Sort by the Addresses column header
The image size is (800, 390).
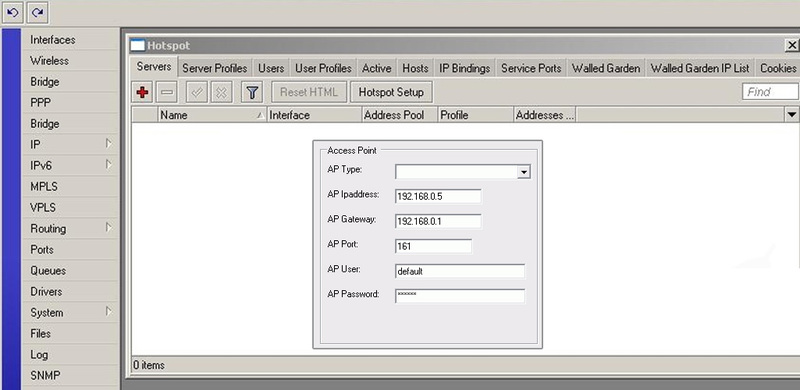click(x=545, y=115)
